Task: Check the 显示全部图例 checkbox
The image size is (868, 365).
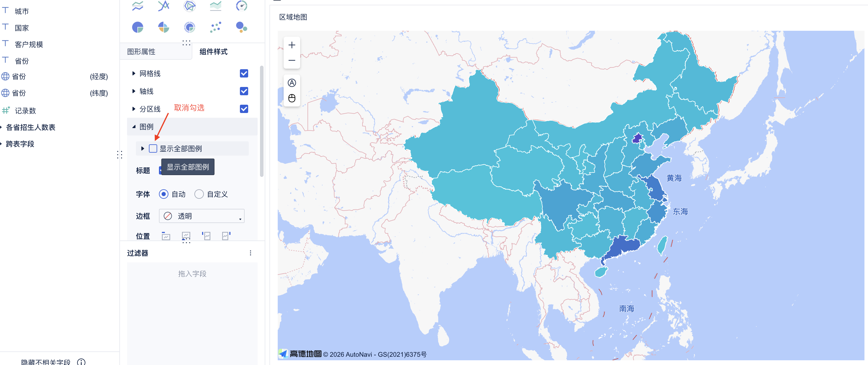Action: (153, 148)
